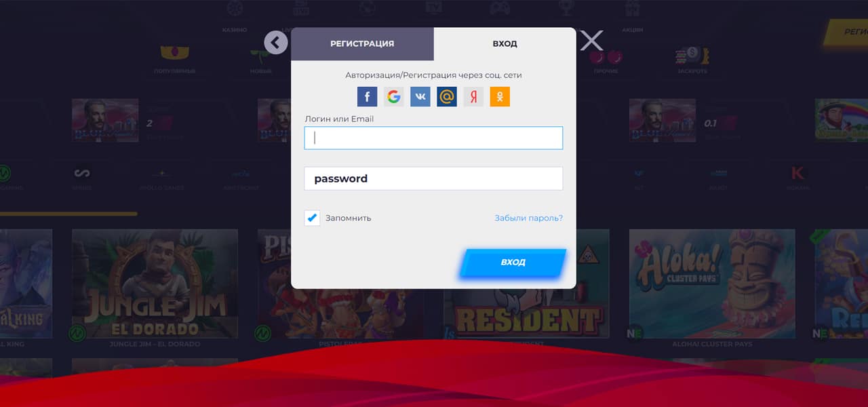868x407 pixels.
Task: Click the back arrow beside the dialog
Action: click(x=276, y=43)
